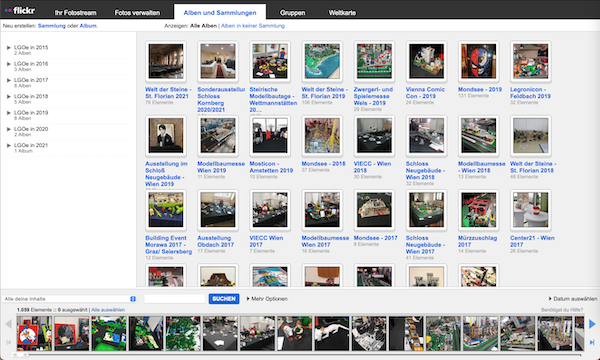Viewport: 600px width, 360px height.
Task: Open Ausstellung Obdach 2017 album thumbnail
Action: coord(218,210)
